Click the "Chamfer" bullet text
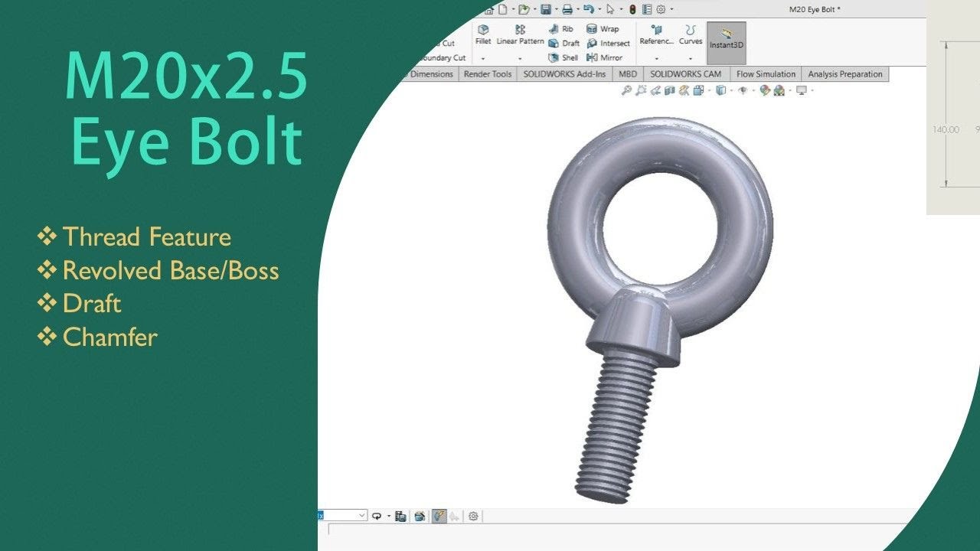This screenshot has width=980, height=551. pos(110,337)
